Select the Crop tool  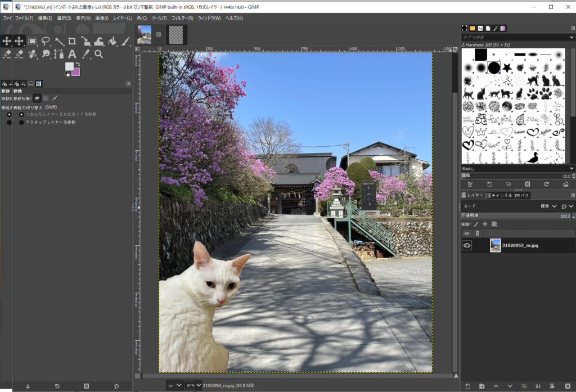coord(72,41)
